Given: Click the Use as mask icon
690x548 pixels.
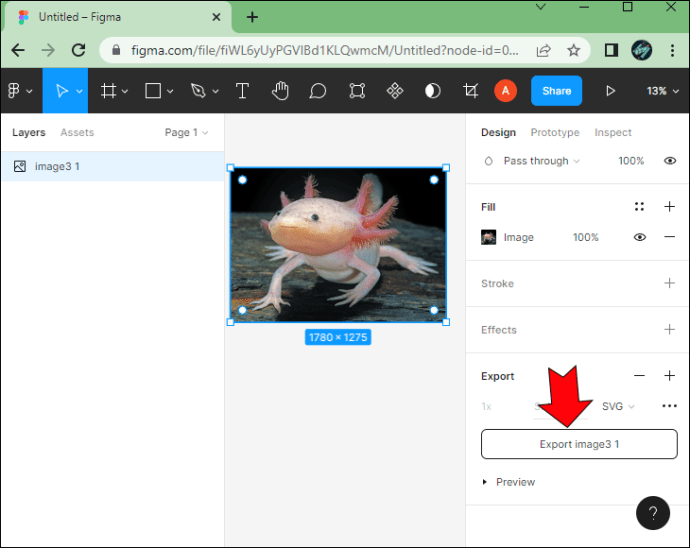Looking at the screenshot, I should tap(433, 91).
